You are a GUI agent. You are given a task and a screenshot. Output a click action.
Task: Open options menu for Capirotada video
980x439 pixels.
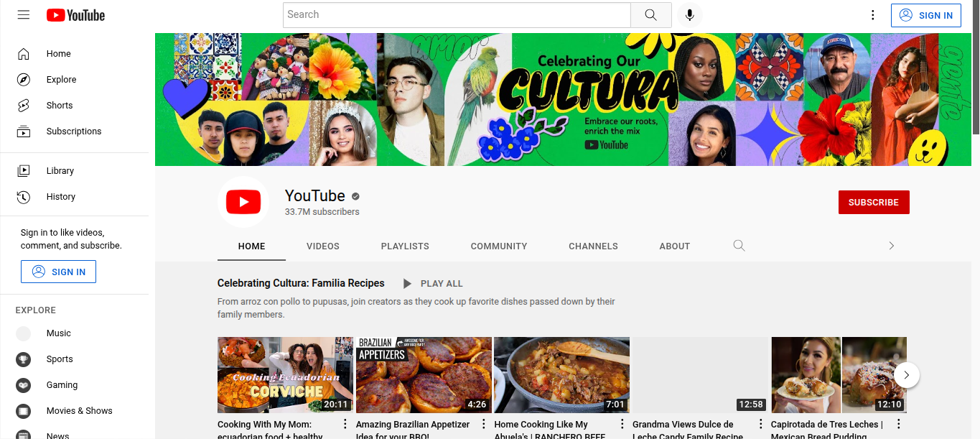point(898,424)
